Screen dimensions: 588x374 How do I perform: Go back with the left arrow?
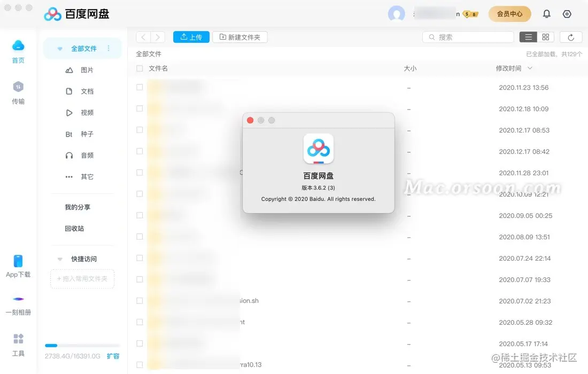143,37
